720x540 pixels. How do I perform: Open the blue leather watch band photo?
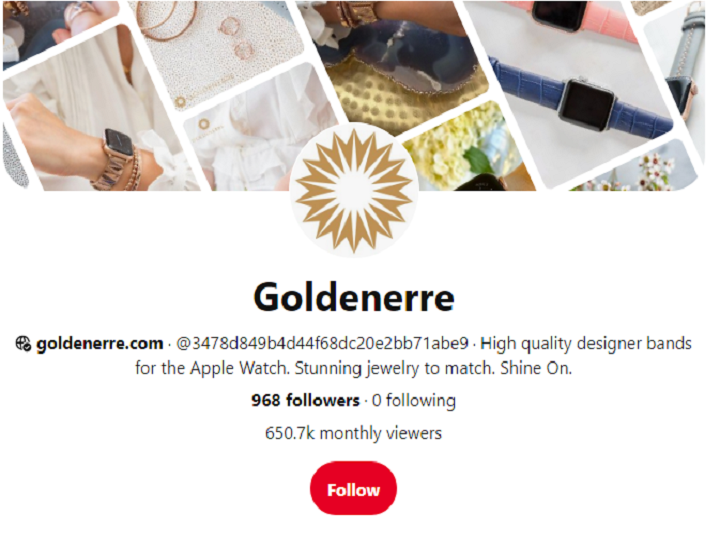click(x=583, y=96)
